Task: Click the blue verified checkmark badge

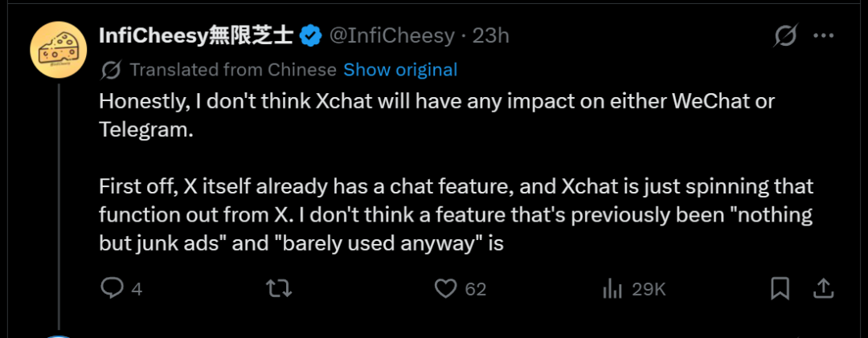Action: pos(311,35)
